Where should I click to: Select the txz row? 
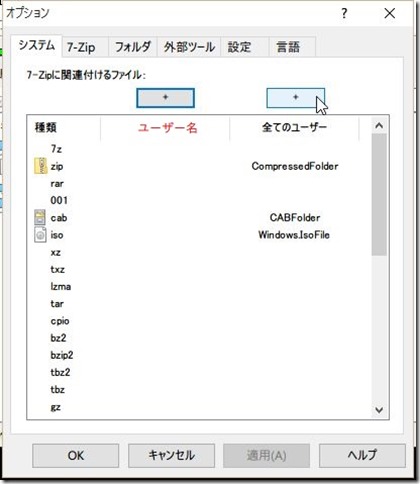[x=58, y=269]
